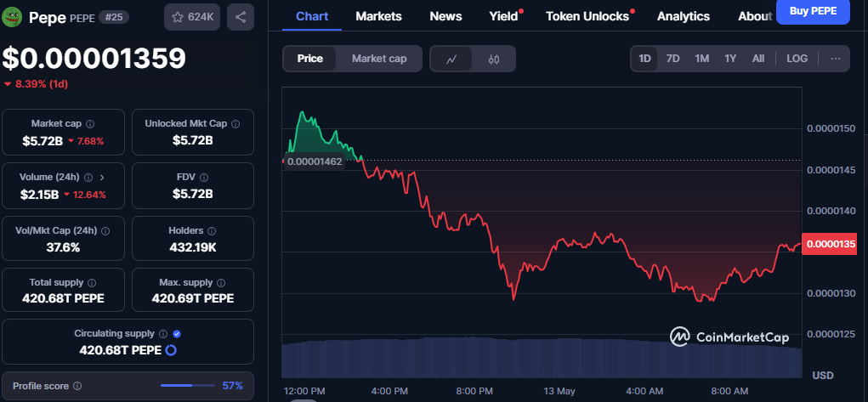Viewport: 868px width, 402px height.
Task: Open info icon next to Vol/Mkt Cap (24h)
Action: coord(105,230)
